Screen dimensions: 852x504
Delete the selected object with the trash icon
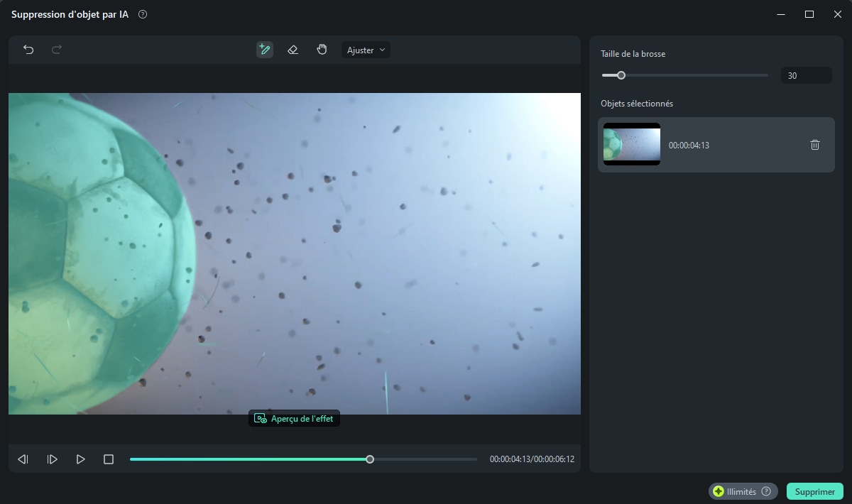tap(815, 145)
